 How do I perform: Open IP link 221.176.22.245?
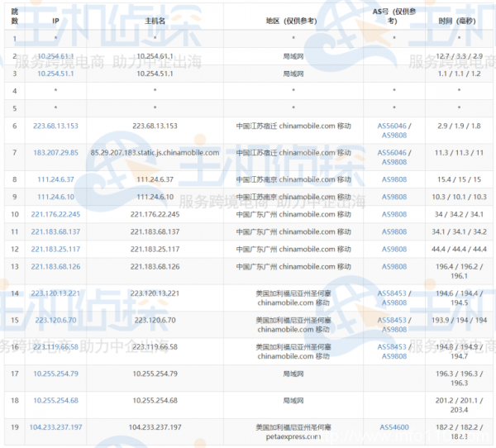[55, 214]
